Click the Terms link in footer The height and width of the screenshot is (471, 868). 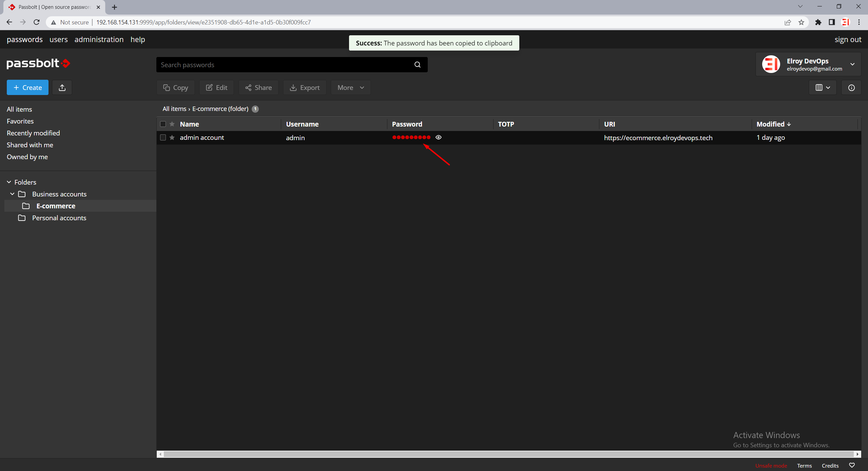pos(804,466)
